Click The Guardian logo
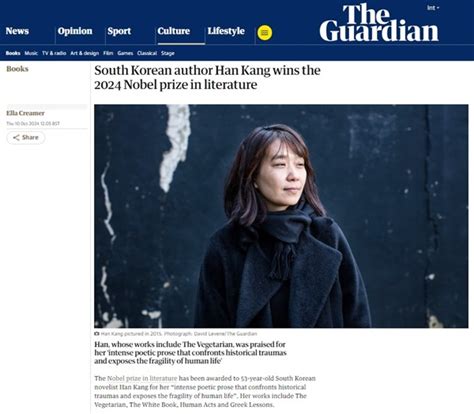This screenshot has width=474, height=414. pyautogui.click(x=379, y=23)
